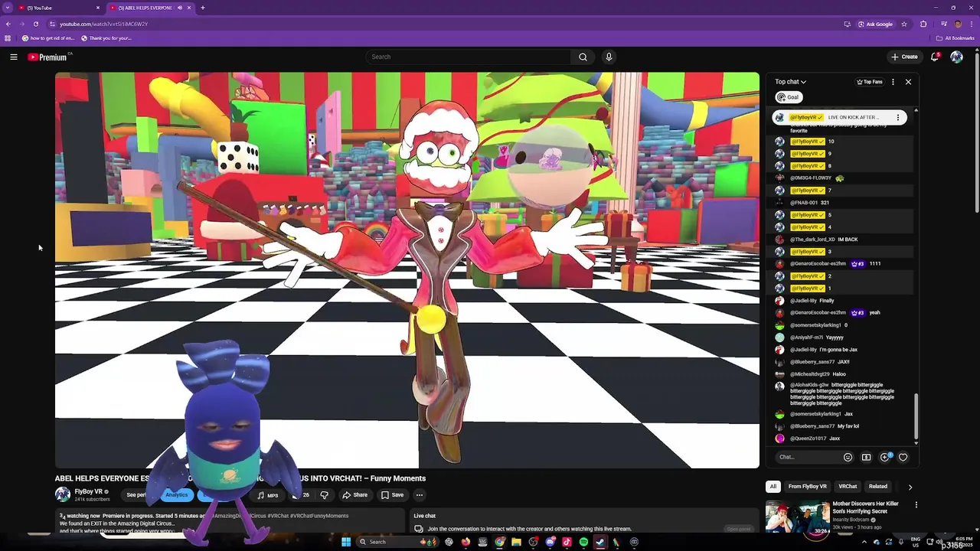The width and height of the screenshot is (980, 551).
Task: Open the apps grid in bookmarks bar
Action: pyautogui.click(x=8, y=38)
